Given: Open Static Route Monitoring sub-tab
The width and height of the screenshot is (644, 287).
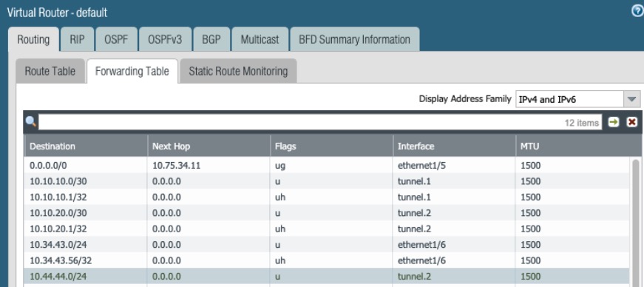Looking at the screenshot, I should click(x=238, y=71).
